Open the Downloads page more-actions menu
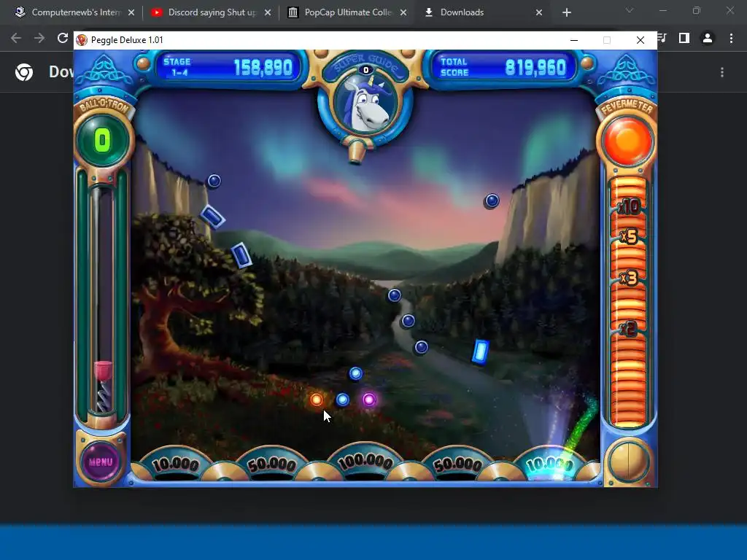This screenshot has width=747, height=560. pyautogui.click(x=722, y=72)
